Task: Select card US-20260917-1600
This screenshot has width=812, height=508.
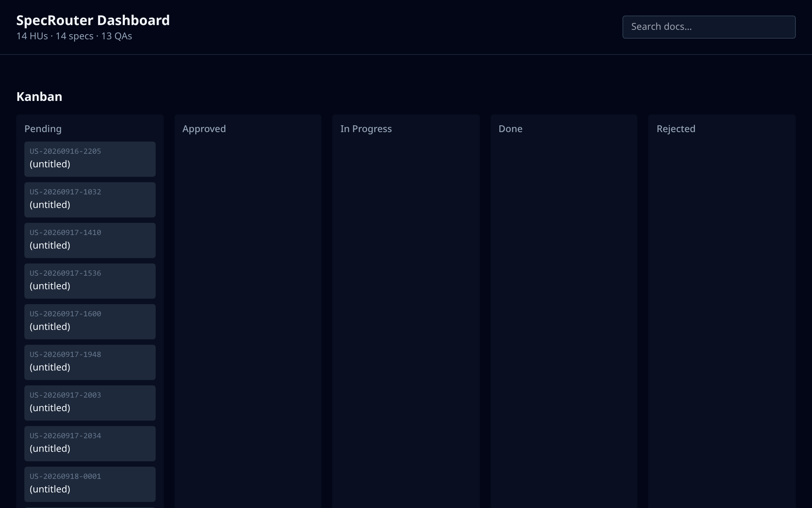Action: [90, 322]
